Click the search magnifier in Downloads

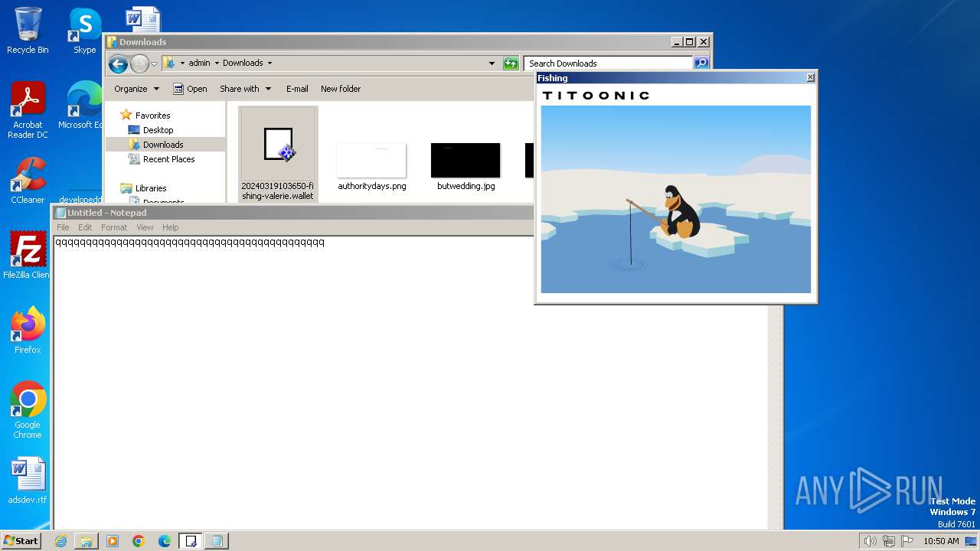701,64
